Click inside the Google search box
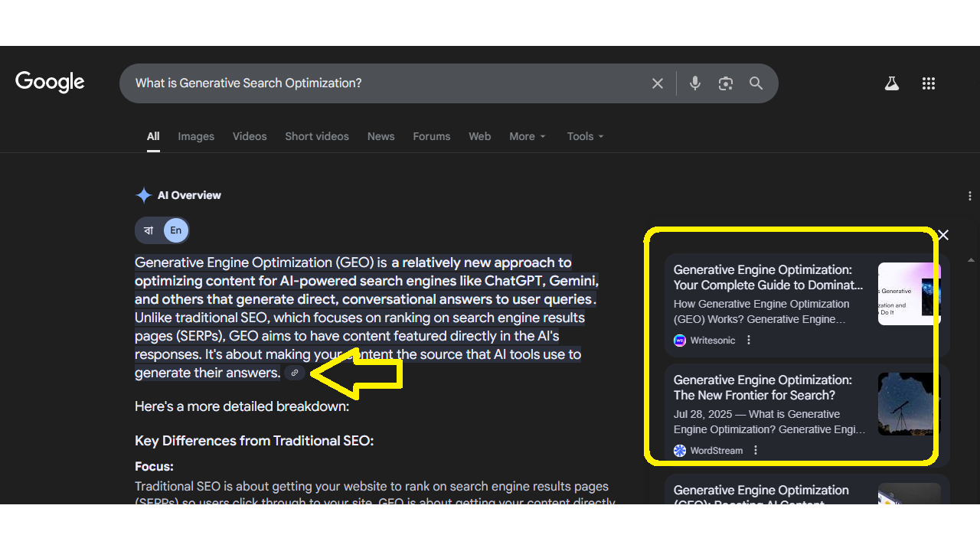The image size is (980, 551). click(383, 83)
